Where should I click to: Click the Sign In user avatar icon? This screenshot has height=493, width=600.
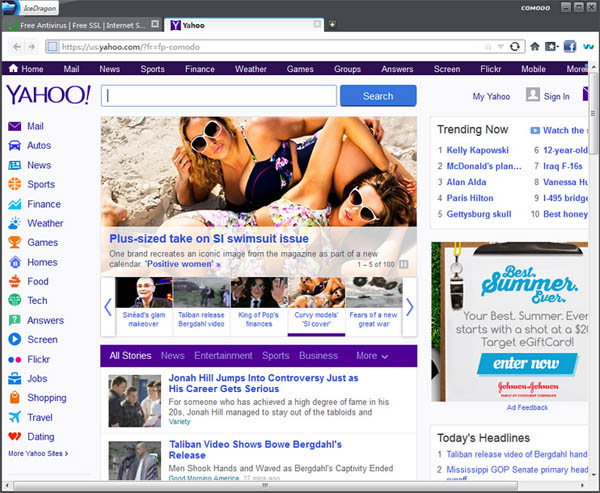(533, 95)
